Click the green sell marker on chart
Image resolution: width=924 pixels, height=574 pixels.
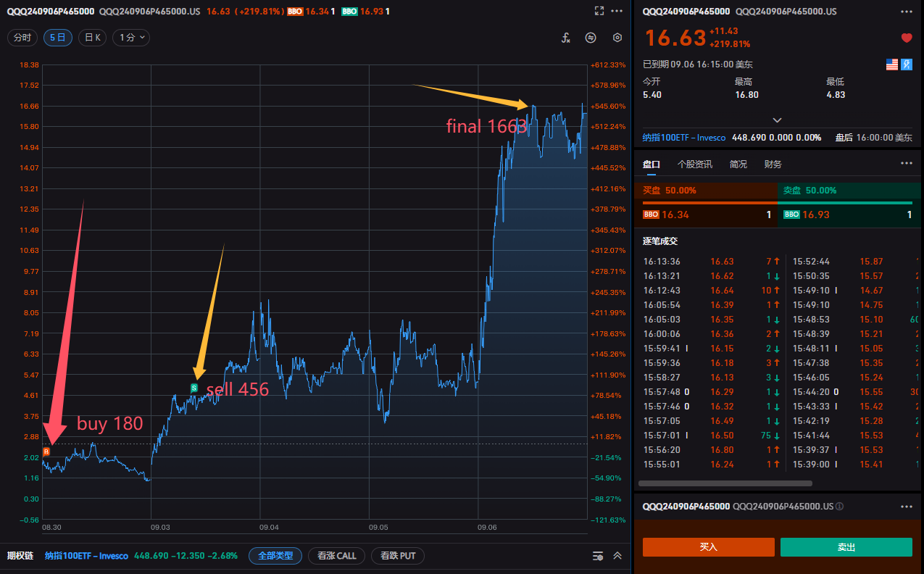click(193, 388)
